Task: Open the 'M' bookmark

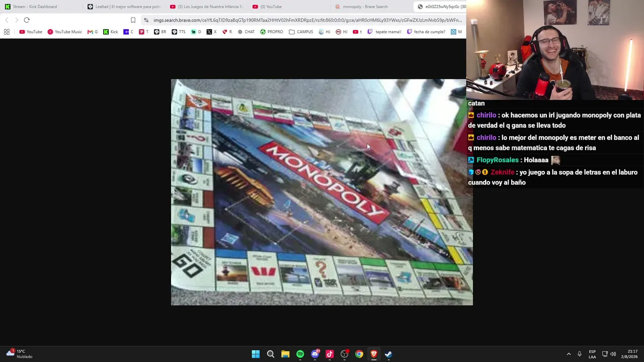Action: [456, 32]
